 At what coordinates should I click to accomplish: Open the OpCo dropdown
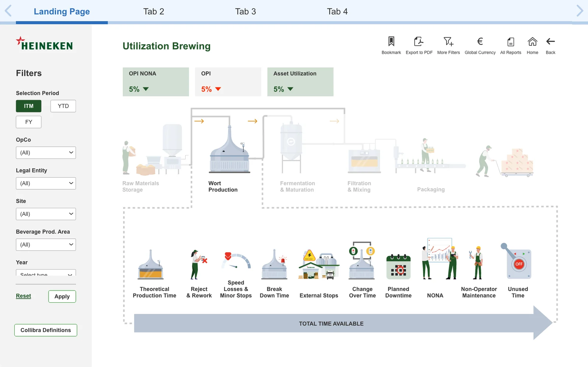click(x=46, y=153)
